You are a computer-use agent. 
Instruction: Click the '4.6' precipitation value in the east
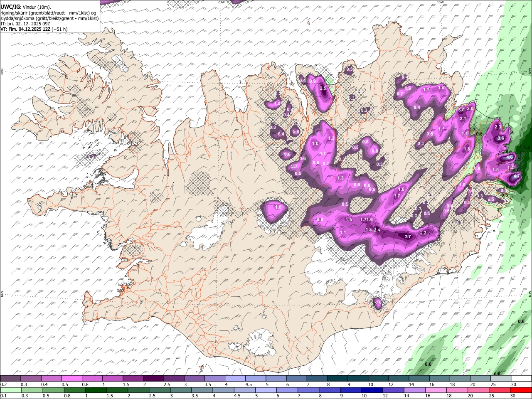[510, 158]
